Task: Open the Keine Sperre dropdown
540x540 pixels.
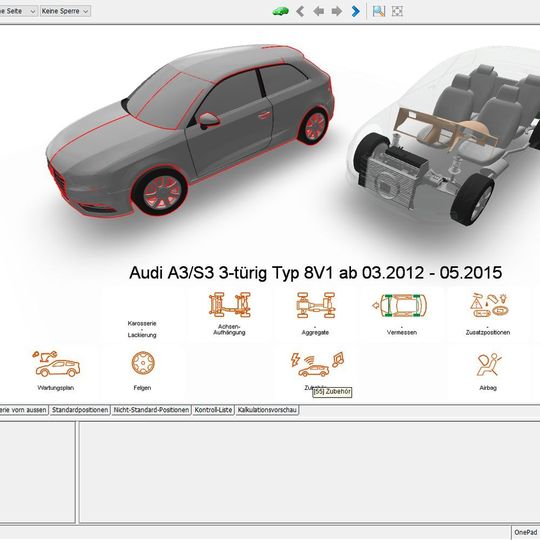Action: (x=65, y=11)
